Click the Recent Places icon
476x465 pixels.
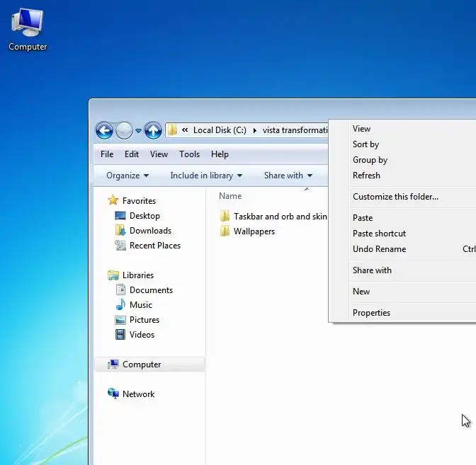[x=120, y=245]
